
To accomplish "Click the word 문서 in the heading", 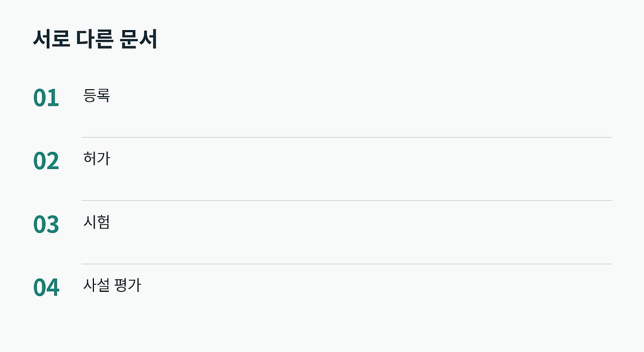I will (x=138, y=40).
